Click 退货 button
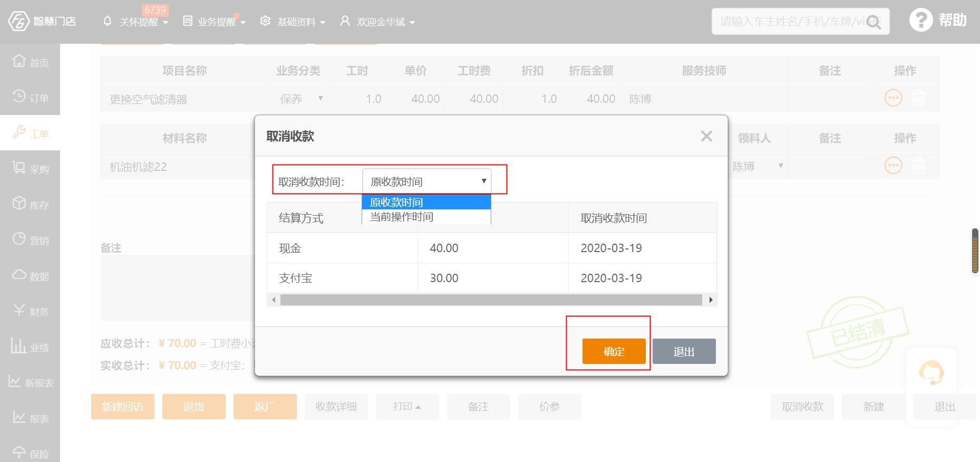The width and height of the screenshot is (980, 462). tap(193, 407)
